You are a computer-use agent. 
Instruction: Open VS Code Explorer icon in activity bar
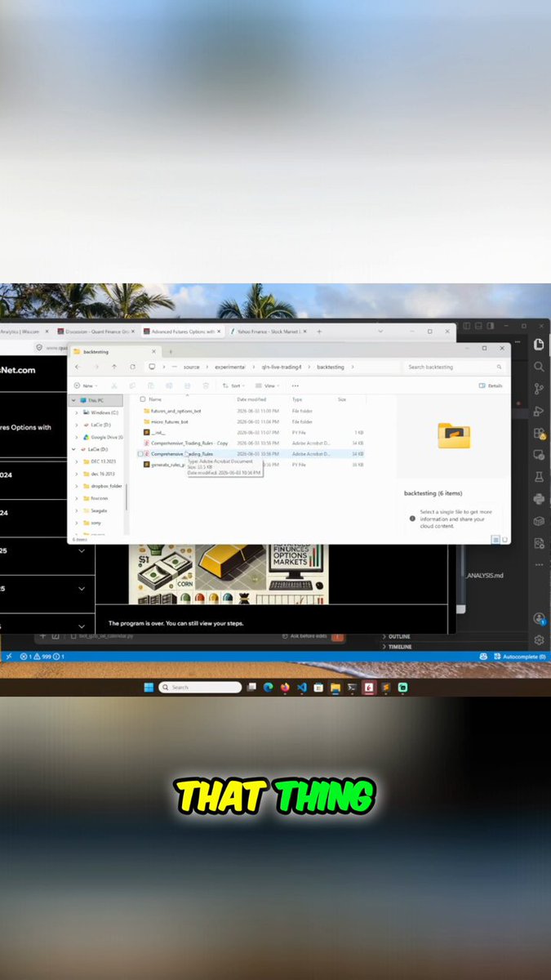click(539, 345)
